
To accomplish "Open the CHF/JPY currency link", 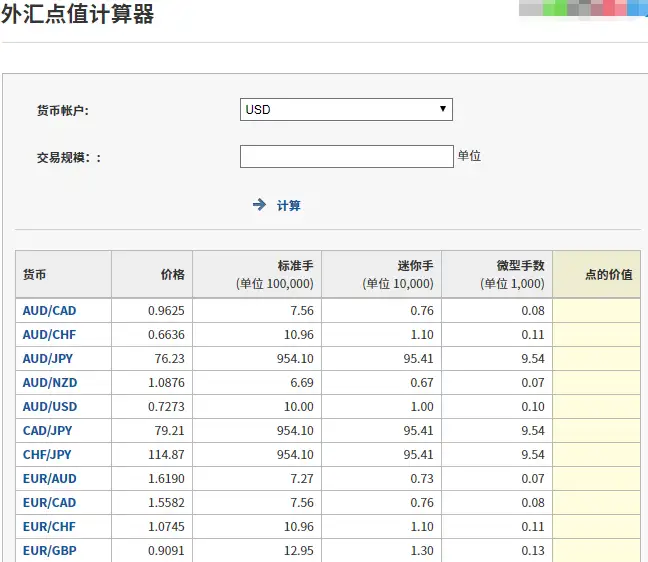I will [47, 455].
